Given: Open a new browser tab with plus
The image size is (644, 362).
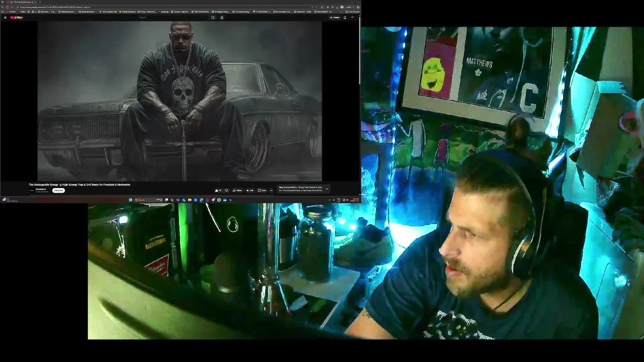Looking at the screenshot, I should click(x=40, y=2).
